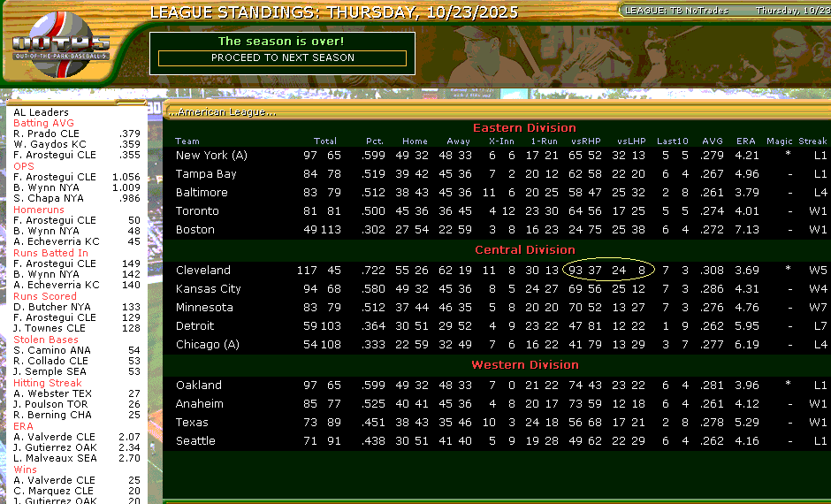Open the Stolen Bases leaders list
Image resolution: width=831 pixels, height=504 pixels.
[x=45, y=340]
